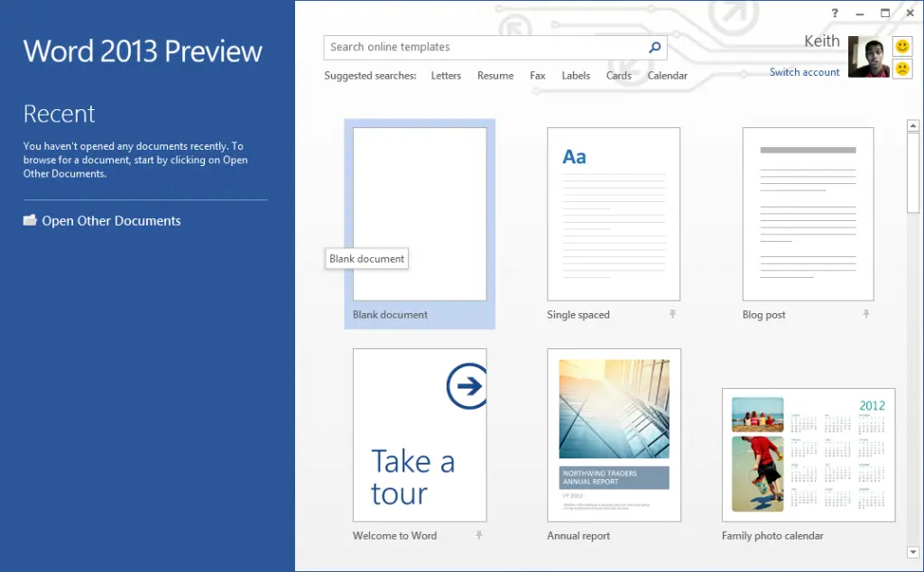Minimize the Word window
Viewport: 924px width, 572px height.
point(860,13)
